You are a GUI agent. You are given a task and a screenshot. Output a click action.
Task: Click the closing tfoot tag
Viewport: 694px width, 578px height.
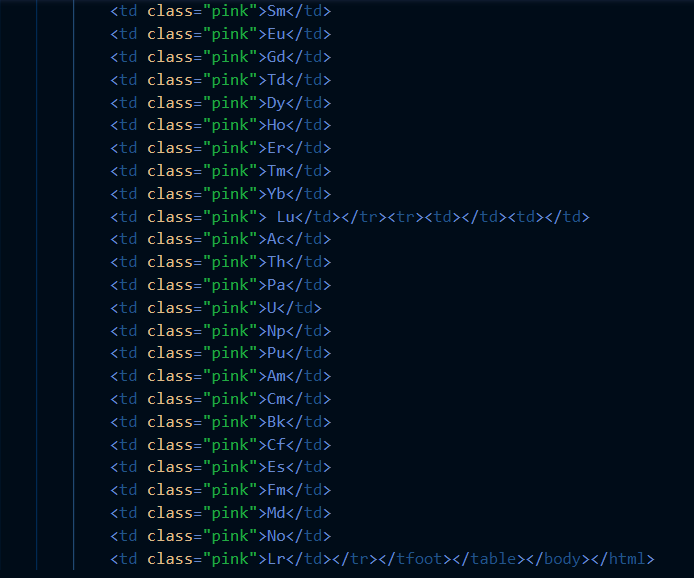414,559
